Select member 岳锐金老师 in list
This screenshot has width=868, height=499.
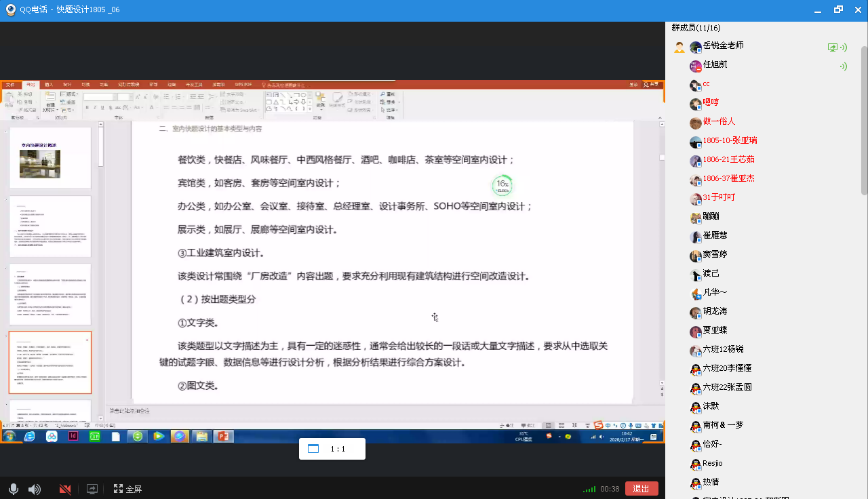[x=723, y=45]
